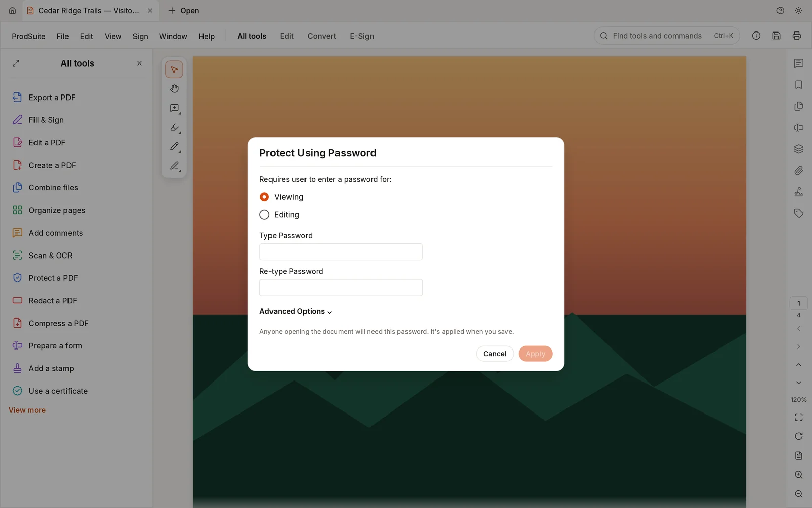Image resolution: width=812 pixels, height=508 pixels.
Task: Open the Prepare form pane icon
Action: click(799, 128)
